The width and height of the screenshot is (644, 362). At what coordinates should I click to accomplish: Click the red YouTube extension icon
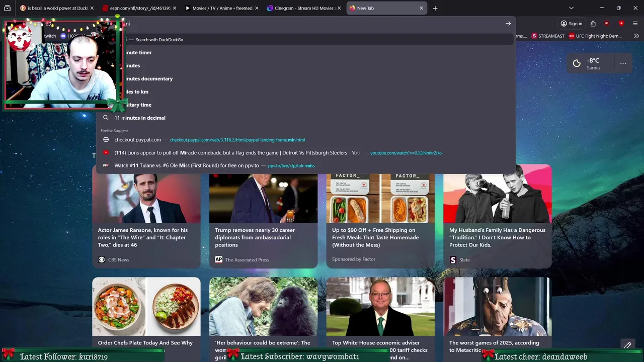(621, 24)
